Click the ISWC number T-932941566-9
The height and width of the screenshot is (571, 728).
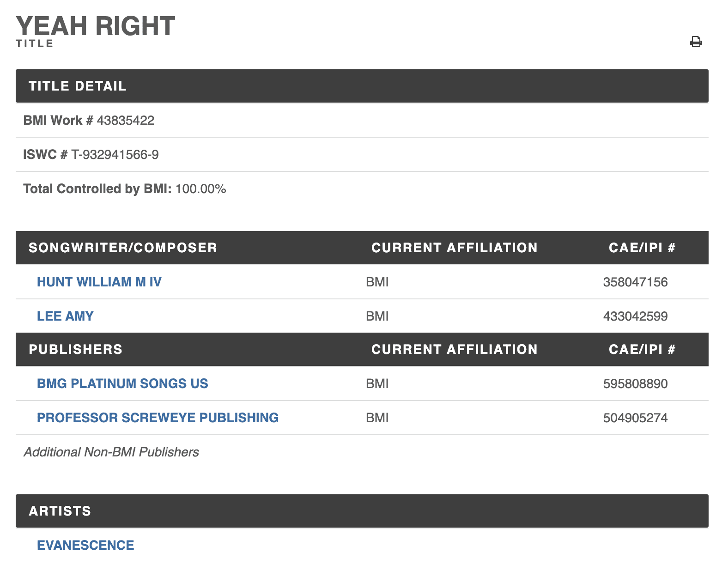tap(115, 155)
